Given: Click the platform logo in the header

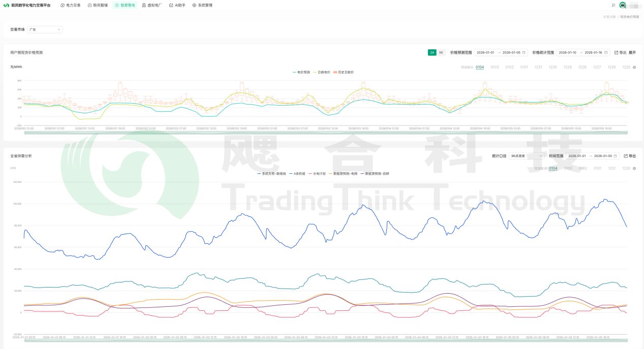Looking at the screenshot, I should click(7, 5).
